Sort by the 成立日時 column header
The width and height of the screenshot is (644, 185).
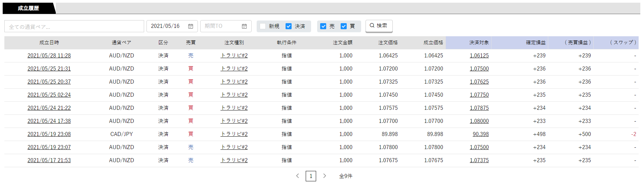pos(49,43)
